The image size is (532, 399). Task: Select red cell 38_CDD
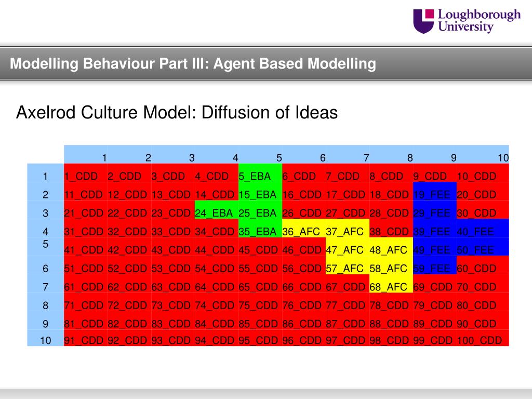click(x=391, y=228)
